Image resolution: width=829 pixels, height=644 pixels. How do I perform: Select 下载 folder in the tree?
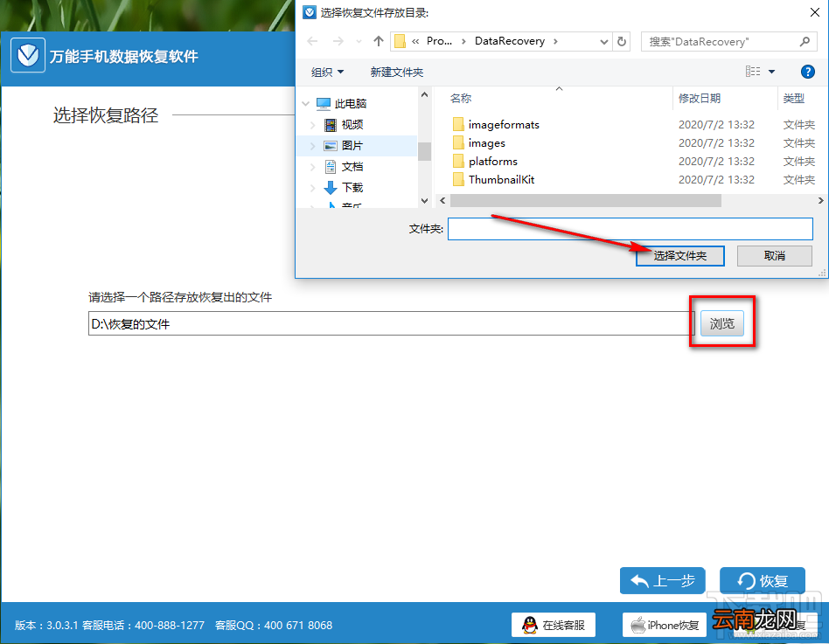click(352, 188)
